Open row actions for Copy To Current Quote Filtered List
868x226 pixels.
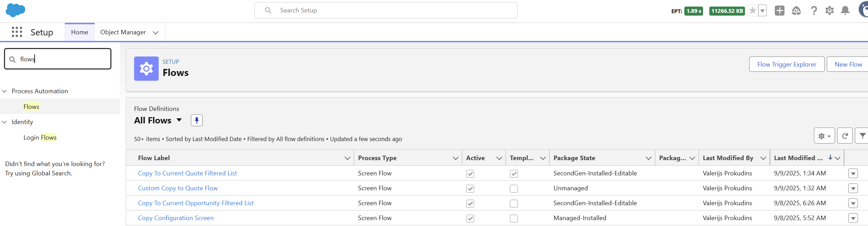pos(853,173)
